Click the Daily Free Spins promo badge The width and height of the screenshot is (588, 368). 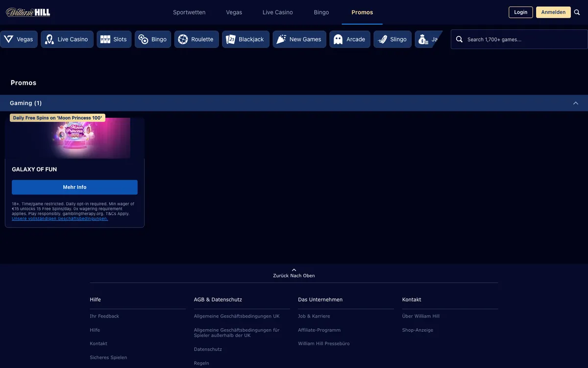[x=57, y=118]
